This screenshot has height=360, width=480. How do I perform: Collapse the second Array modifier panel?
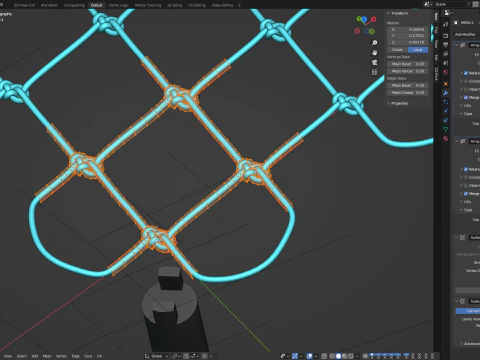(457, 141)
